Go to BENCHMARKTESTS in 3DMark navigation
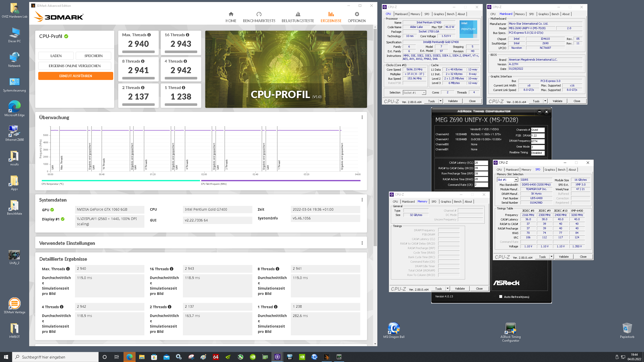644x362 pixels. pos(259,17)
